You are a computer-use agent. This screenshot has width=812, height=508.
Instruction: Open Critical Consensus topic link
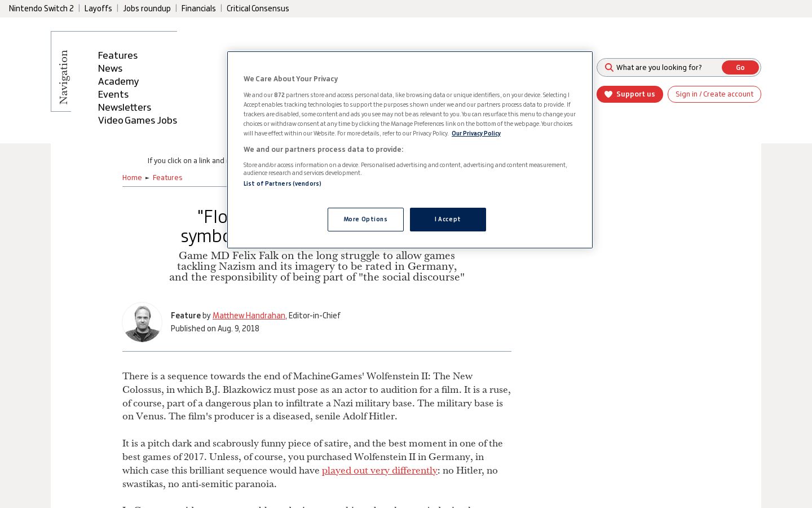tap(258, 8)
